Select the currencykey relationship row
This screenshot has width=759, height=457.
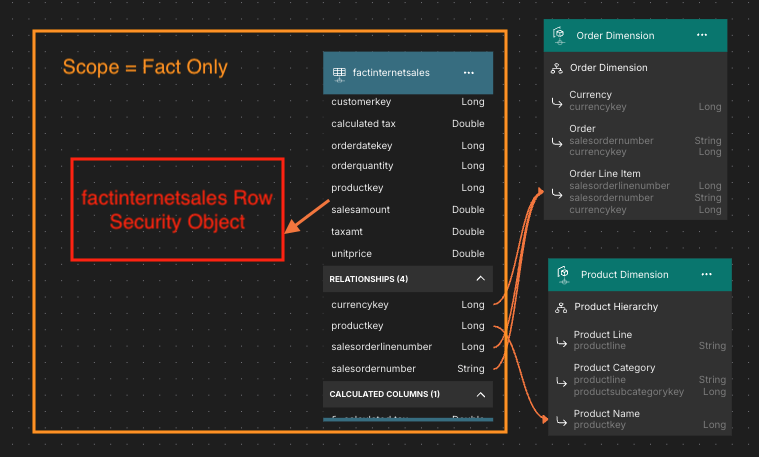click(408, 305)
